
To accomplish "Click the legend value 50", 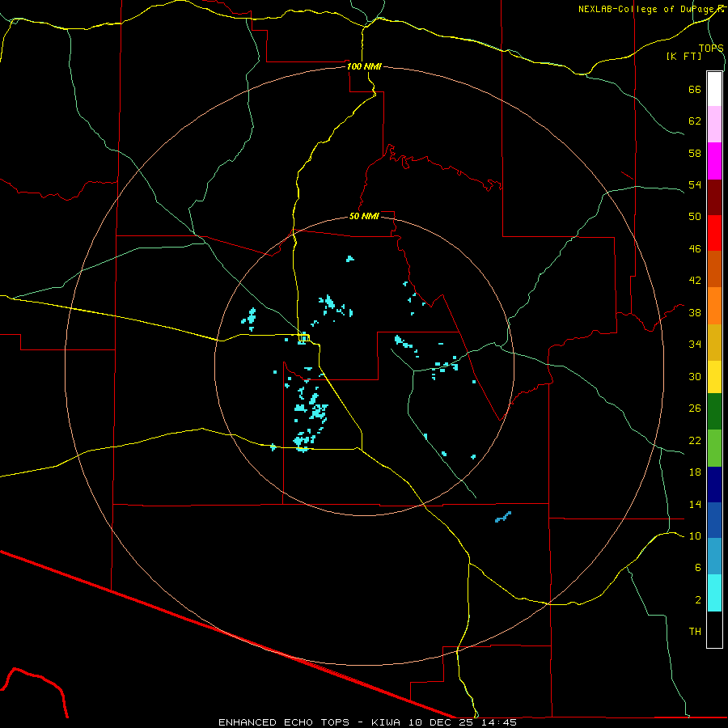I will (695, 217).
